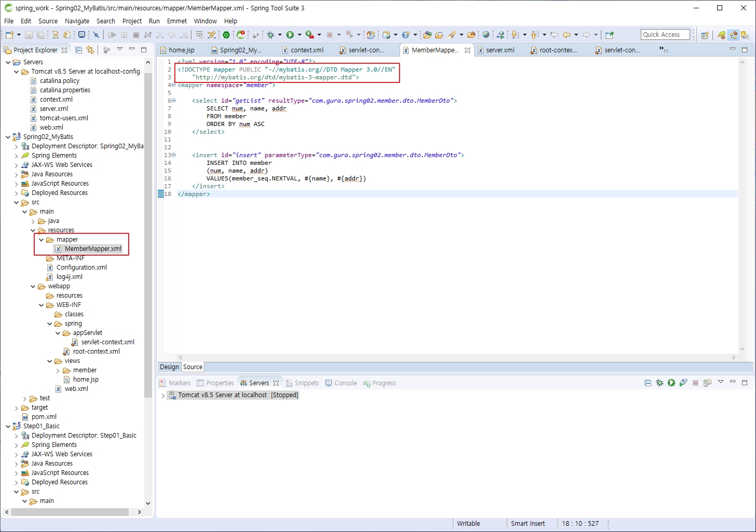Start the server in debug mode from Servers view
Image resolution: width=756 pixels, height=532 pixels.
point(659,383)
